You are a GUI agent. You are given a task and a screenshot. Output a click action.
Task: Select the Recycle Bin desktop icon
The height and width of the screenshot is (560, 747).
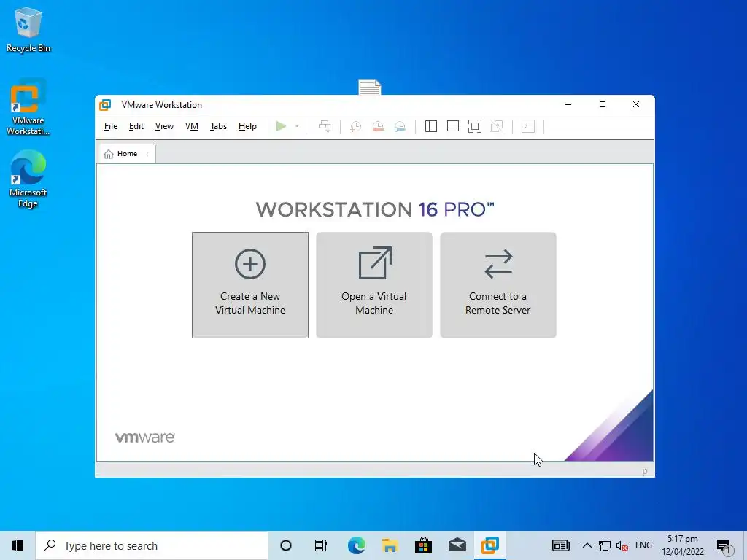point(28,31)
